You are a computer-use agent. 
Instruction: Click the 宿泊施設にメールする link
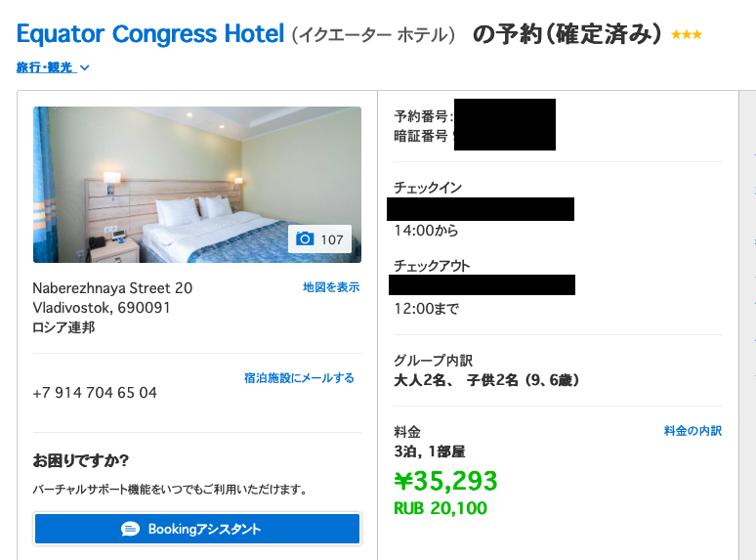[299, 378]
